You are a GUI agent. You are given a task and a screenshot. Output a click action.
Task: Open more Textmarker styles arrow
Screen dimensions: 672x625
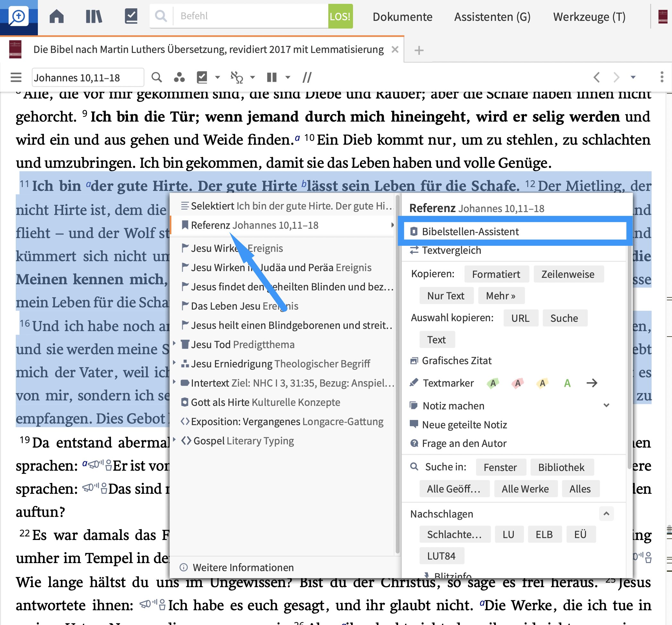click(x=591, y=383)
